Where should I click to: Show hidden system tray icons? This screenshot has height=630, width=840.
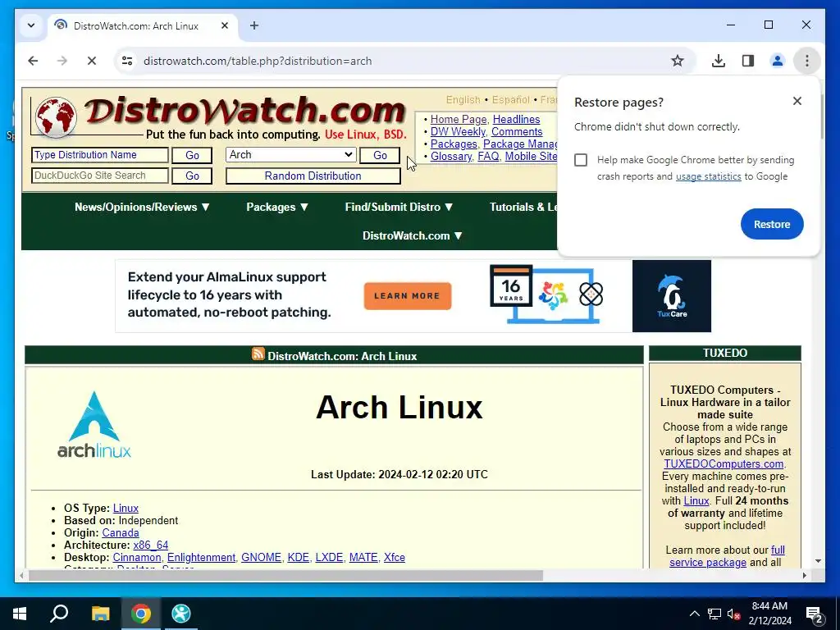tap(694, 614)
